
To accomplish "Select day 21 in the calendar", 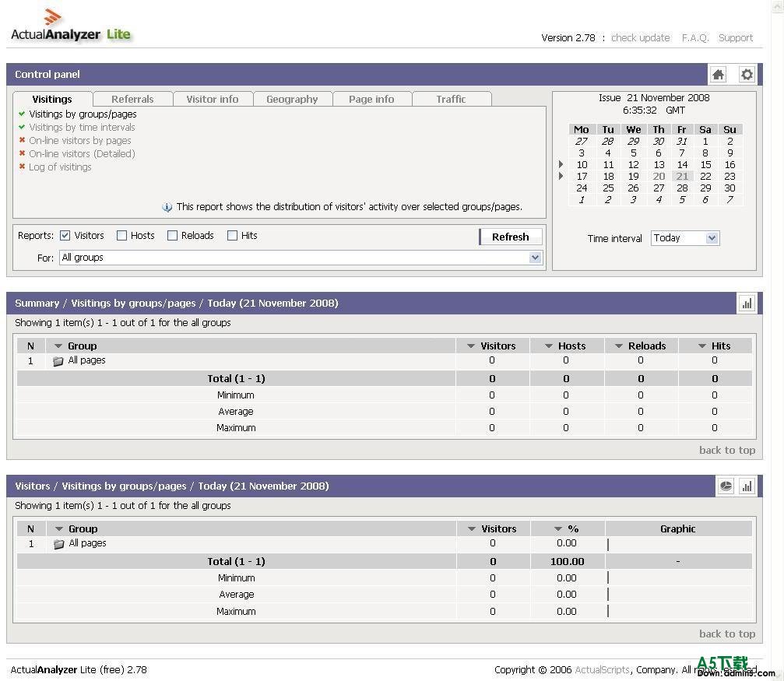I will click(x=682, y=176).
